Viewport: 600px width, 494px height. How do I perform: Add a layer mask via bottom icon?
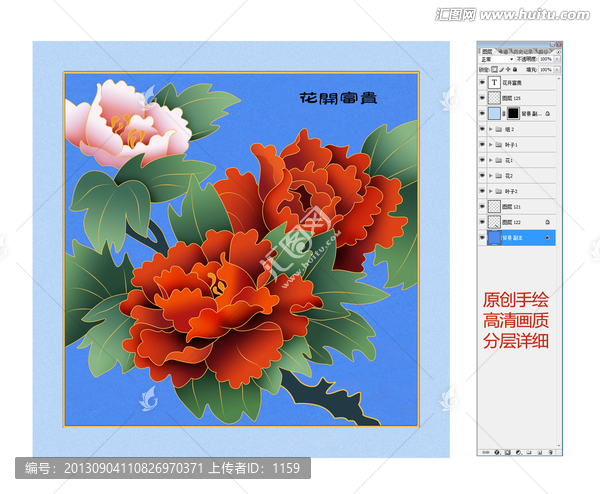pos(507,452)
